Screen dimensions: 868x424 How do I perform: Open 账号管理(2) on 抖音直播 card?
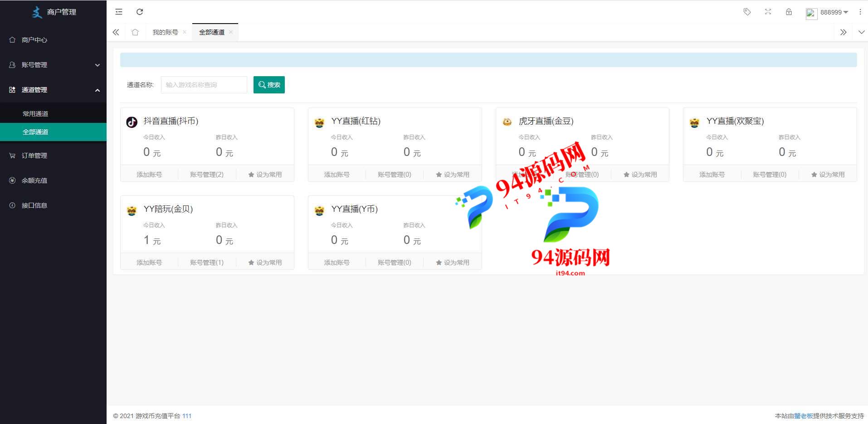pos(207,175)
